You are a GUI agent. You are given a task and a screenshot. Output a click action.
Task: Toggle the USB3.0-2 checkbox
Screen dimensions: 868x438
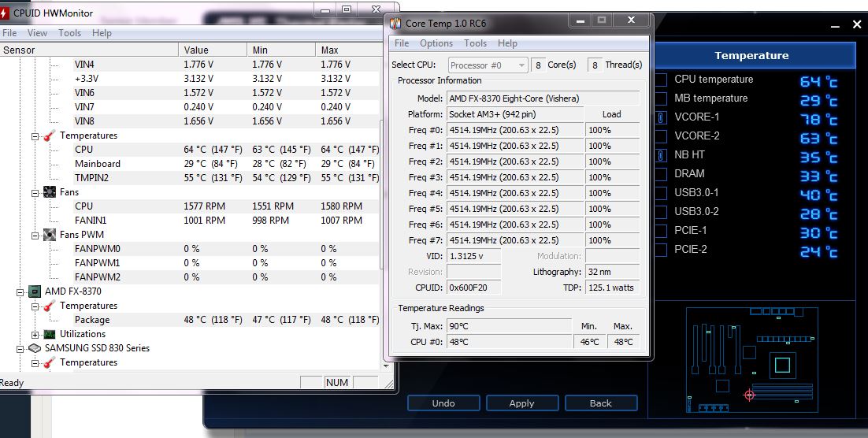click(661, 212)
